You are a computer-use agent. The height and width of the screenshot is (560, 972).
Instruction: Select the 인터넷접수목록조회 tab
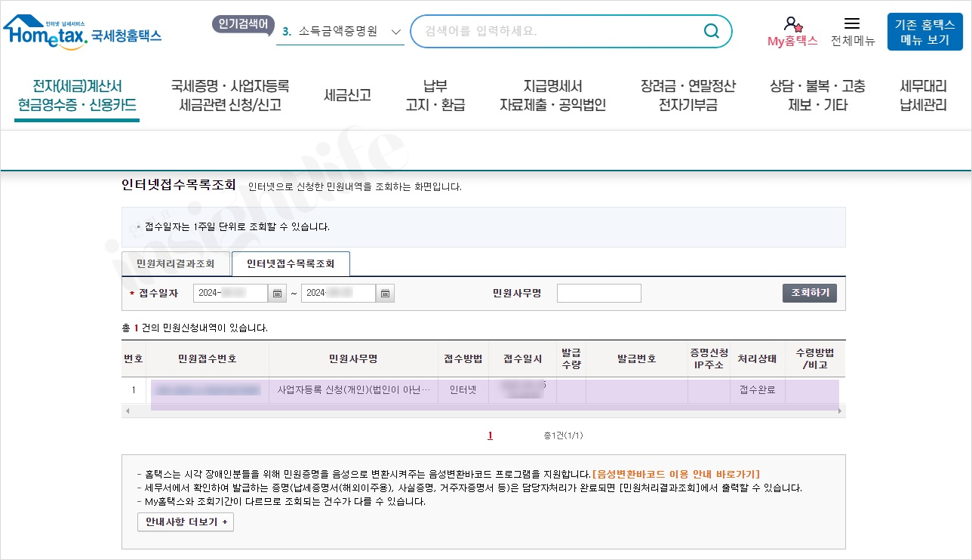pos(291,264)
